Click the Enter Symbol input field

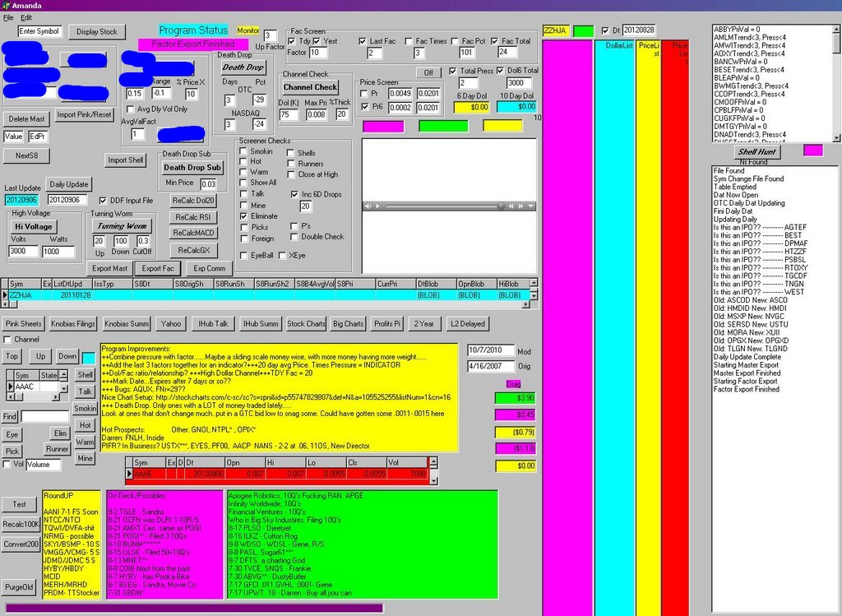[39, 31]
